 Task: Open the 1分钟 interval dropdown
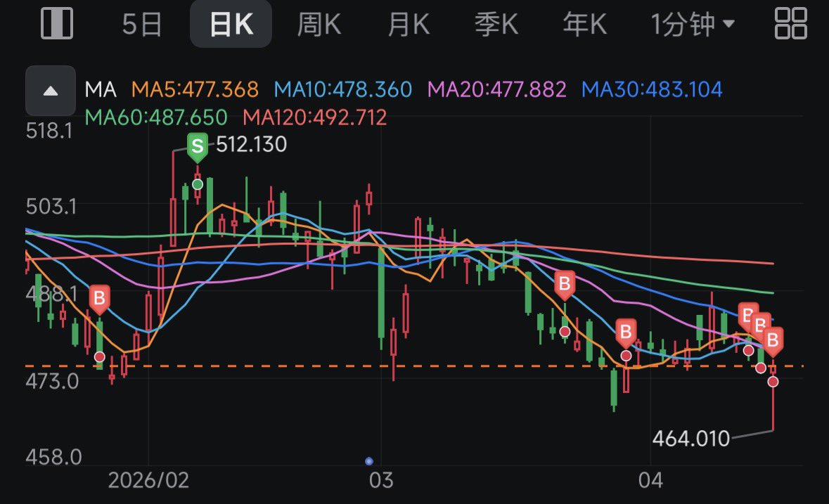click(x=693, y=25)
